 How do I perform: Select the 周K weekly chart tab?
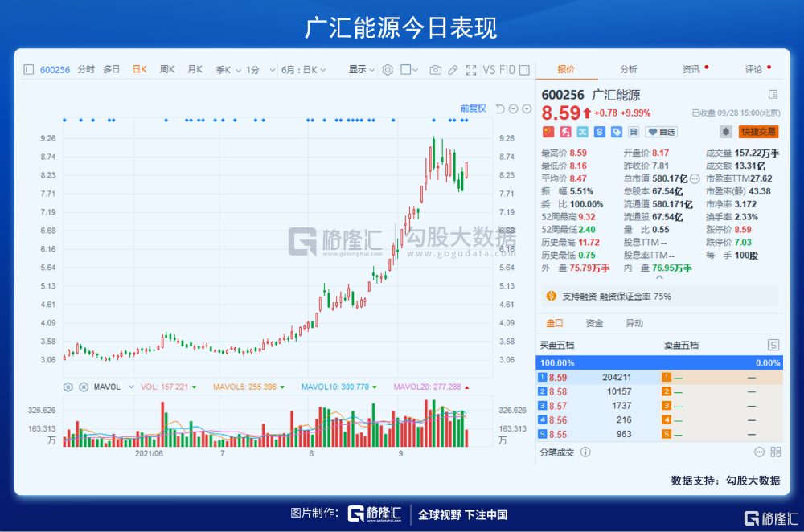point(167,69)
